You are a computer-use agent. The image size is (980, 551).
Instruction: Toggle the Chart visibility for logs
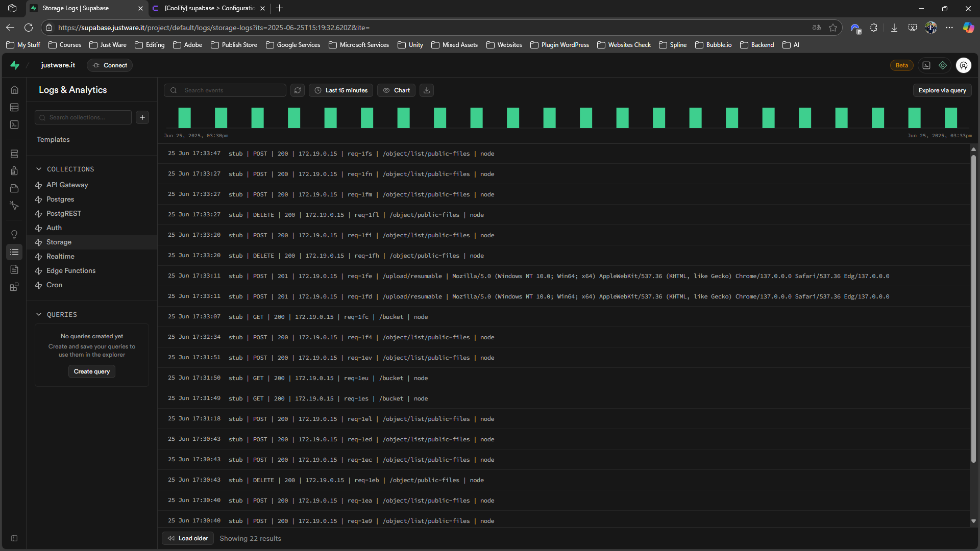pyautogui.click(x=396, y=90)
